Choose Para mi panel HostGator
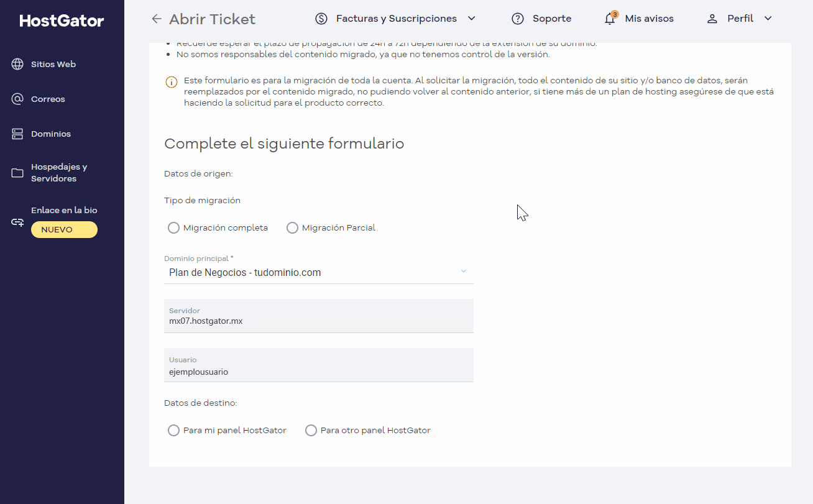Viewport: 813px width, 504px height. pyautogui.click(x=174, y=431)
